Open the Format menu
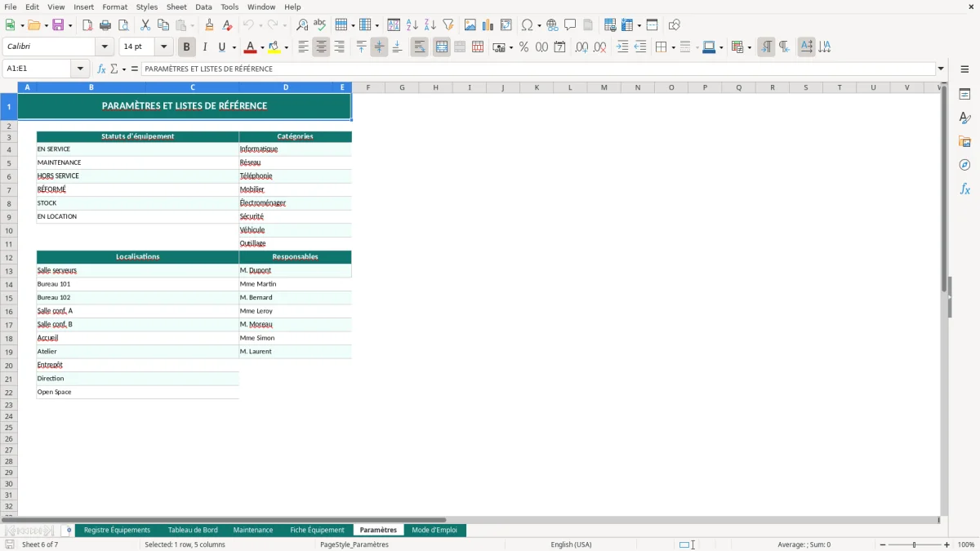980x551 pixels. click(115, 7)
